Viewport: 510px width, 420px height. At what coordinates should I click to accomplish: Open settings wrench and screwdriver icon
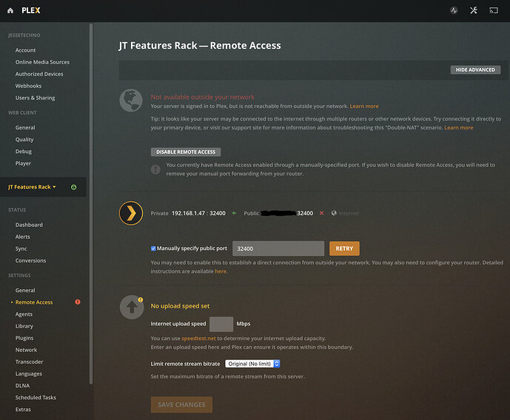(x=474, y=10)
